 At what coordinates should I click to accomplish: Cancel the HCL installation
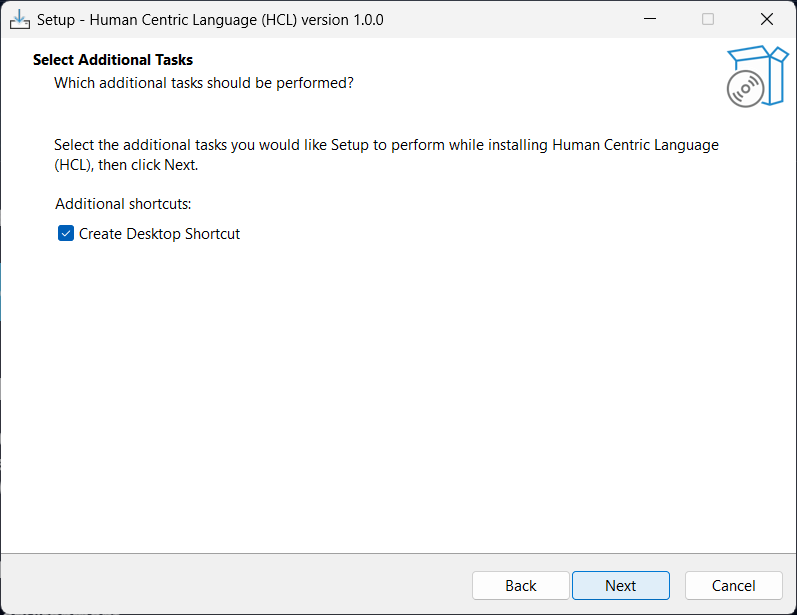pyautogui.click(x=733, y=586)
